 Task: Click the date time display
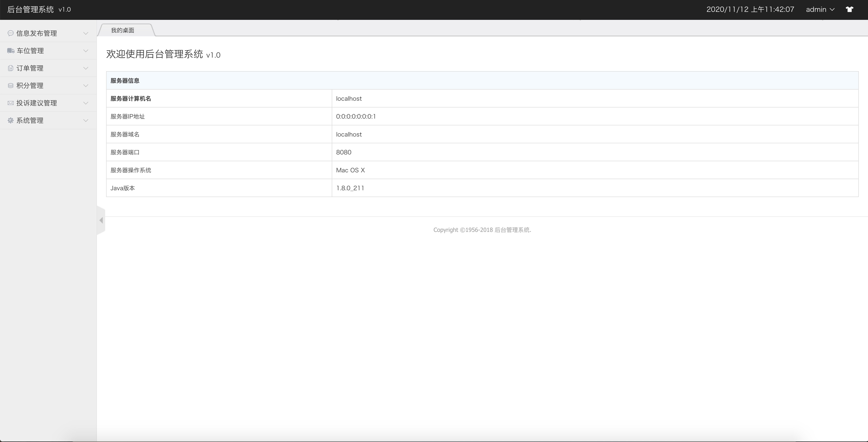750,9
